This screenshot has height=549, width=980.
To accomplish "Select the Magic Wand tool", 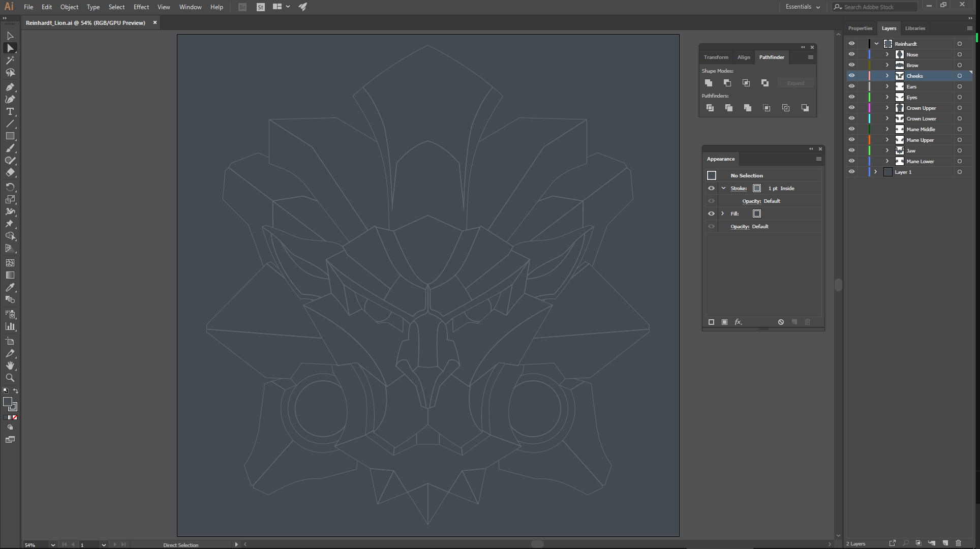I will pyautogui.click(x=10, y=60).
